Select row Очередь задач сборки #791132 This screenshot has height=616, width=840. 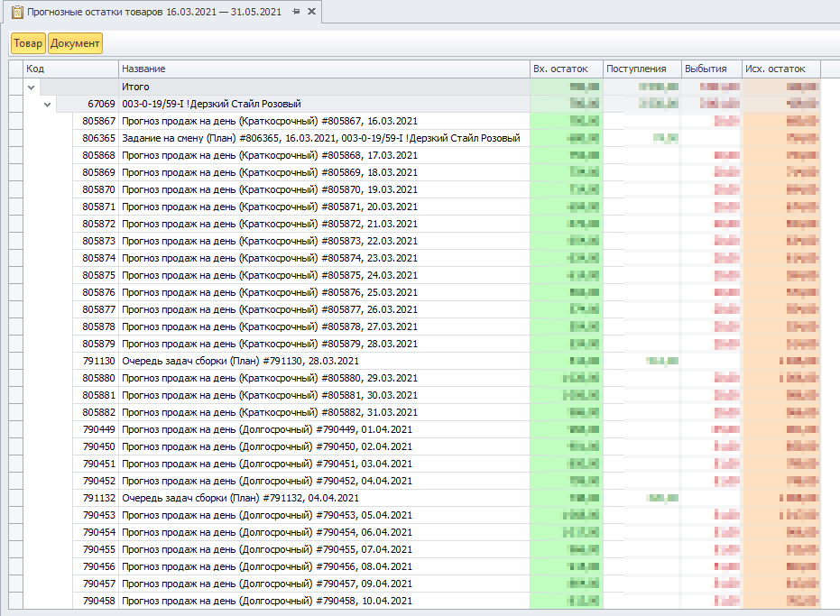click(240, 498)
